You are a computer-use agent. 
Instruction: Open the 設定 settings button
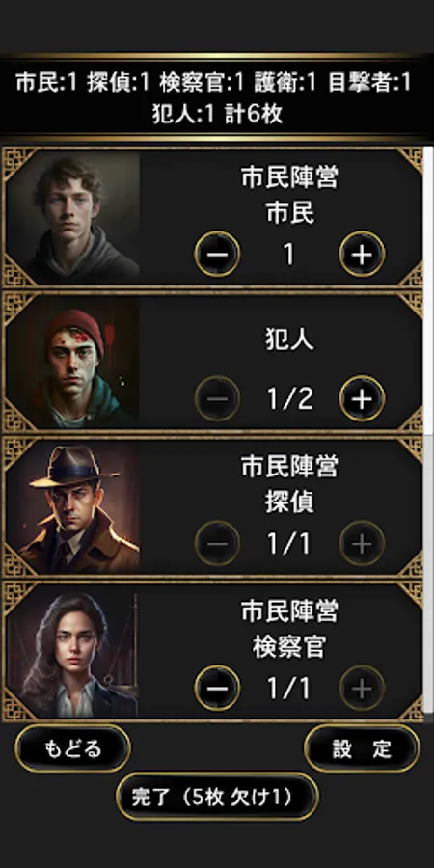362,749
